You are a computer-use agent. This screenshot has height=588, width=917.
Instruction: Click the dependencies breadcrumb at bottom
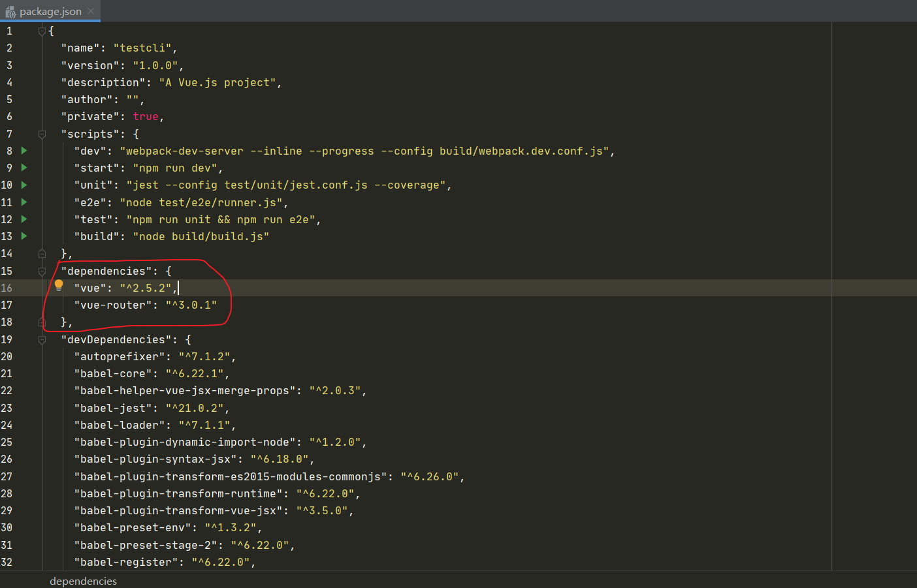(83, 581)
